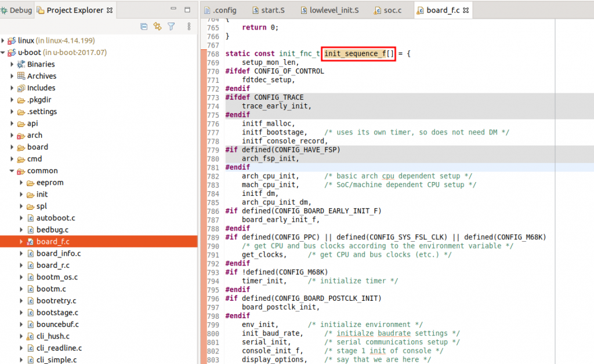Image resolution: width=594 pixels, height=364 pixels.
Task: Collapse the u-boot project tree
Action: click(3, 53)
